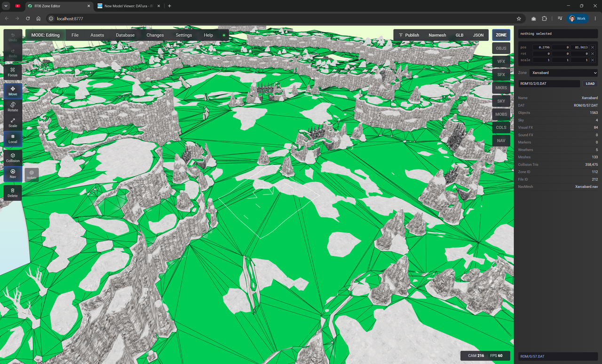Open a new browser tab
This screenshot has height=364, width=602.
tap(169, 6)
